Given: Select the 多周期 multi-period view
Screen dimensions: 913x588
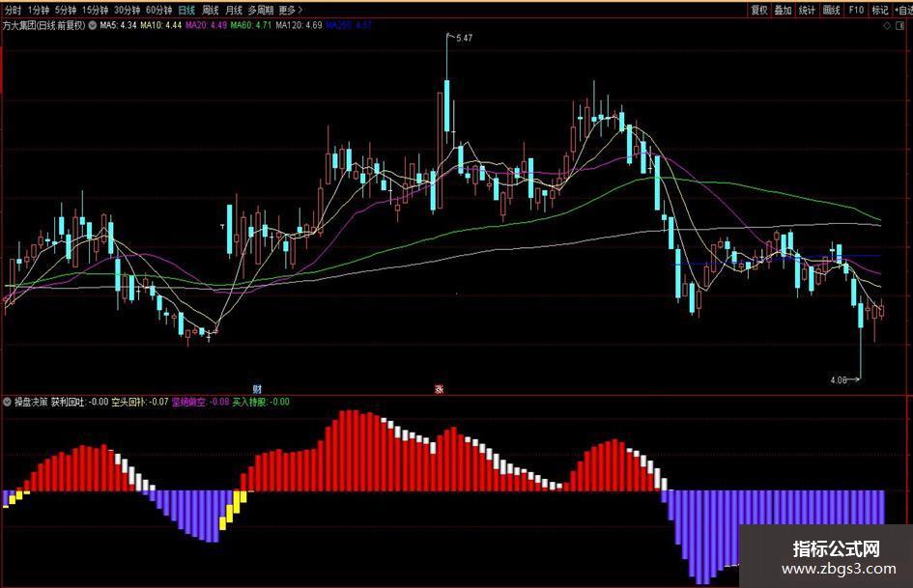Looking at the screenshot, I should (x=260, y=10).
